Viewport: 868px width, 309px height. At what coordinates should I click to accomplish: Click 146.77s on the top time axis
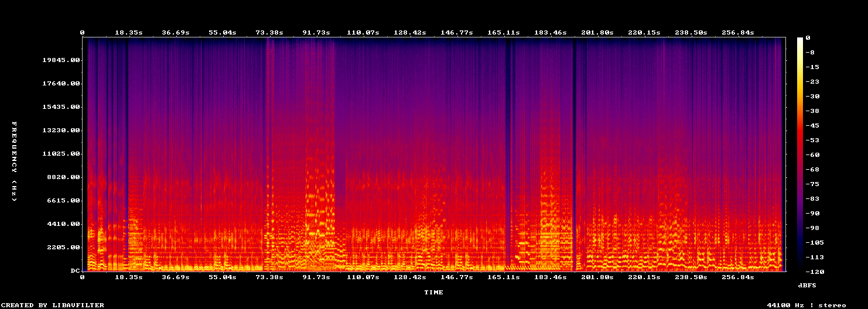coord(457,33)
